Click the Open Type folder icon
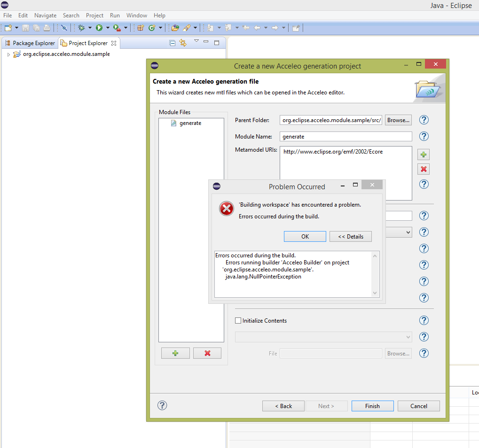Viewport: 479px width, 448px height. 175,28
